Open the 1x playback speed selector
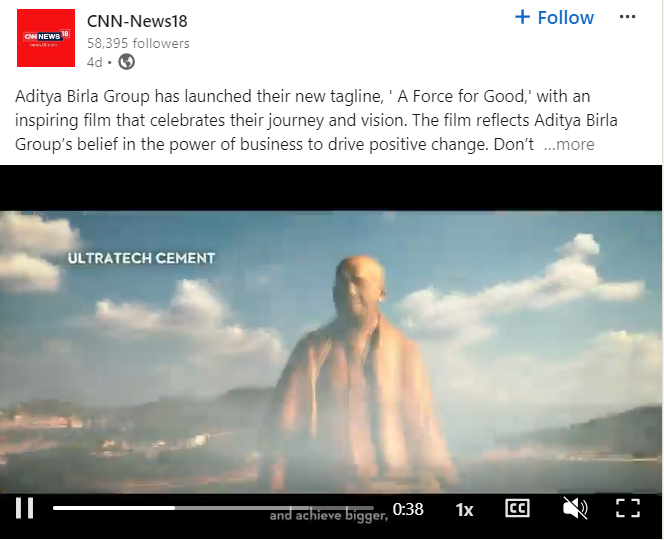The width and height of the screenshot is (664, 540). (464, 510)
